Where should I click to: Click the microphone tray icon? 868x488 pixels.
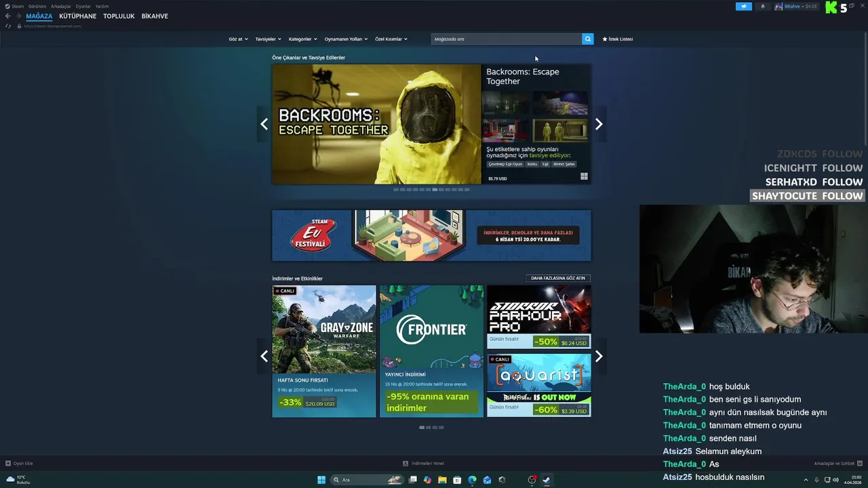[816, 480]
